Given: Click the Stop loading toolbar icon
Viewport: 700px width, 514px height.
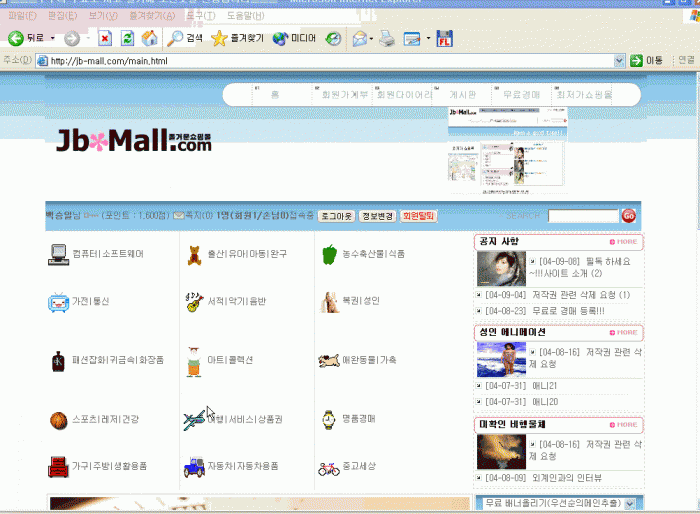Looking at the screenshot, I should coord(104,39).
